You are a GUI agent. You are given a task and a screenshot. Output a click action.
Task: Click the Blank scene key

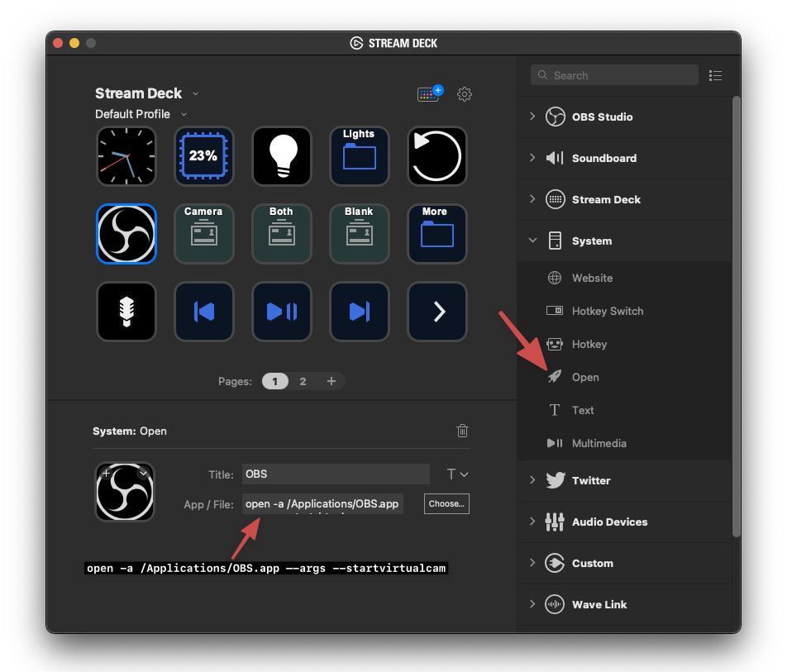pos(360,234)
